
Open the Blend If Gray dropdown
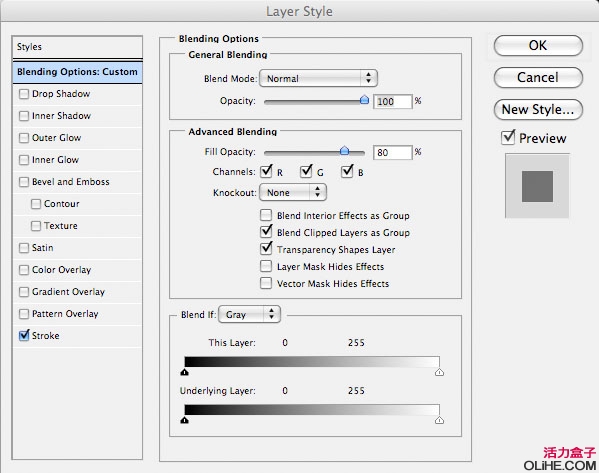click(x=249, y=314)
